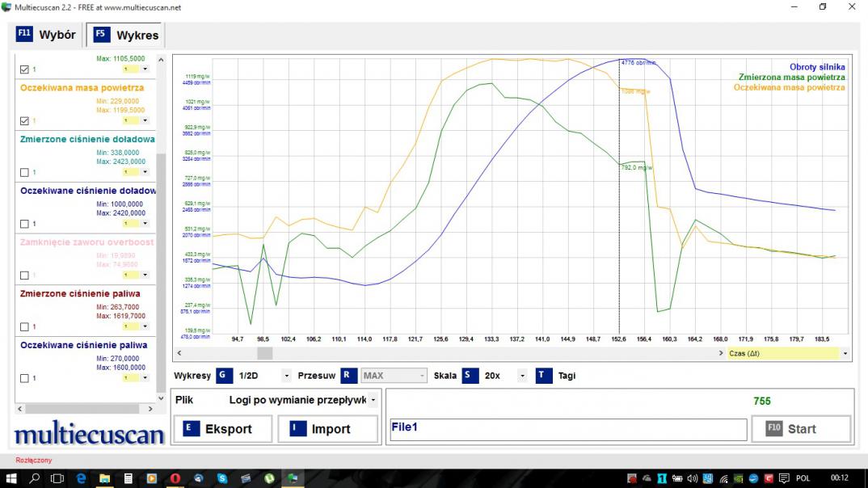Open yellow dropdown for Zamknięcie zaworu overboost
The height and width of the screenshot is (488, 868).
(145, 275)
